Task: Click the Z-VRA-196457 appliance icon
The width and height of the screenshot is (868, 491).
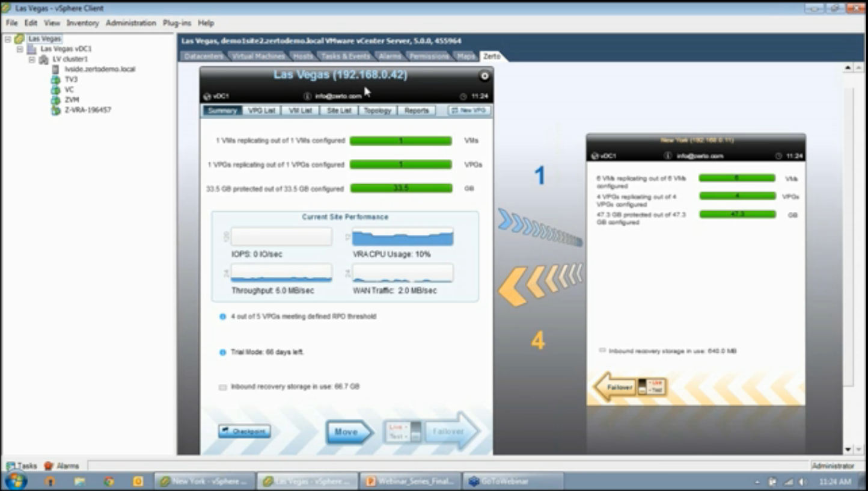Action: click(x=55, y=110)
